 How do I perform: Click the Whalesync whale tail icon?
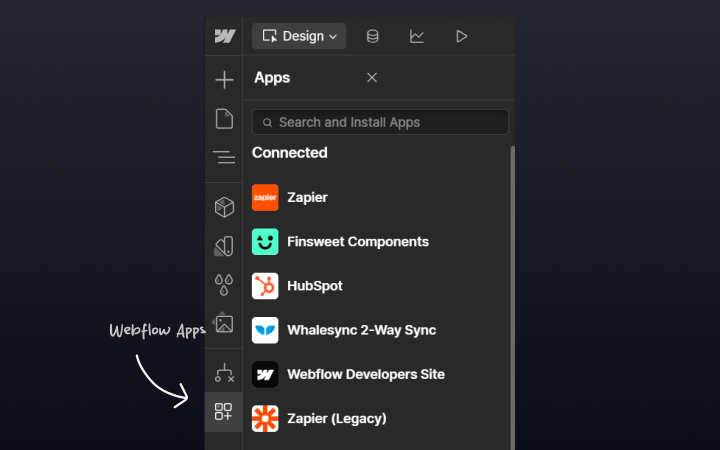point(265,330)
